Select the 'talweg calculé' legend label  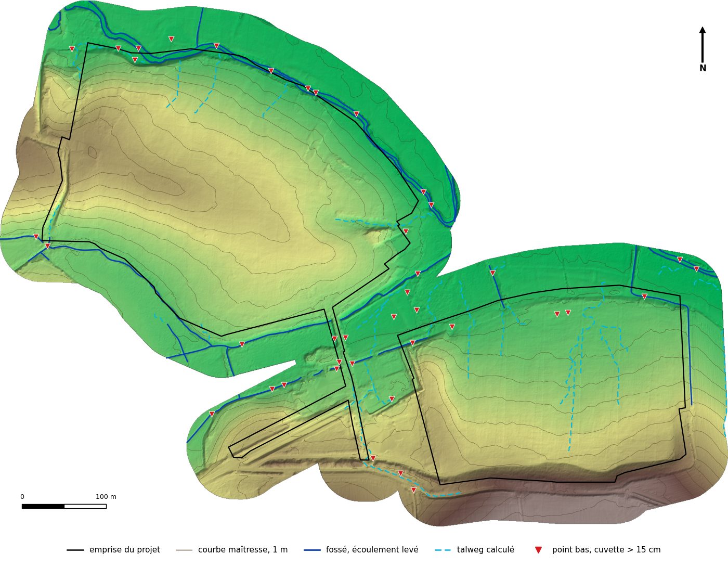click(486, 550)
